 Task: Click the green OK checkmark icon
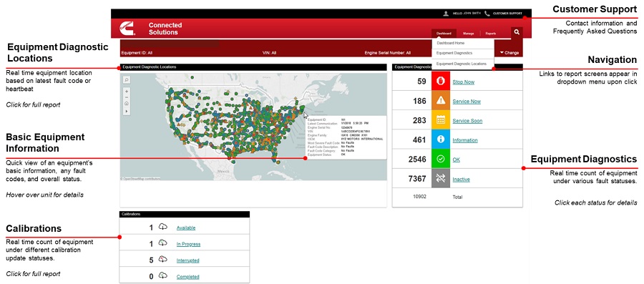441,160
